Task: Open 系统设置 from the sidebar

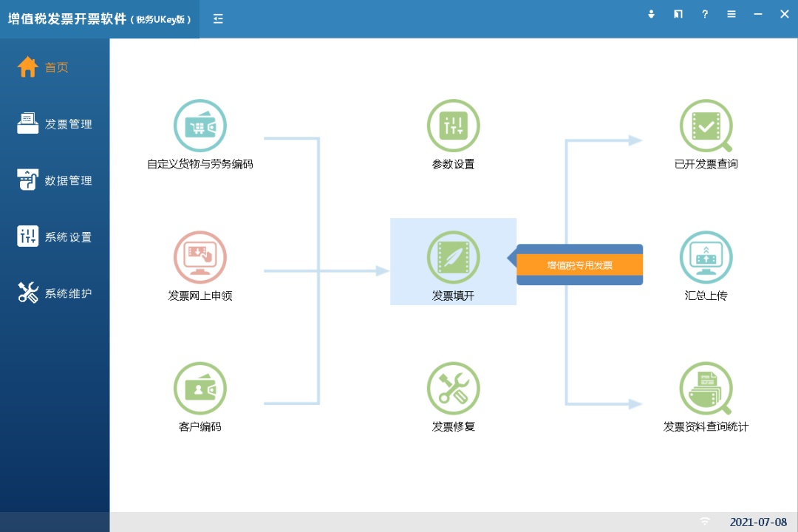Action: [55, 236]
